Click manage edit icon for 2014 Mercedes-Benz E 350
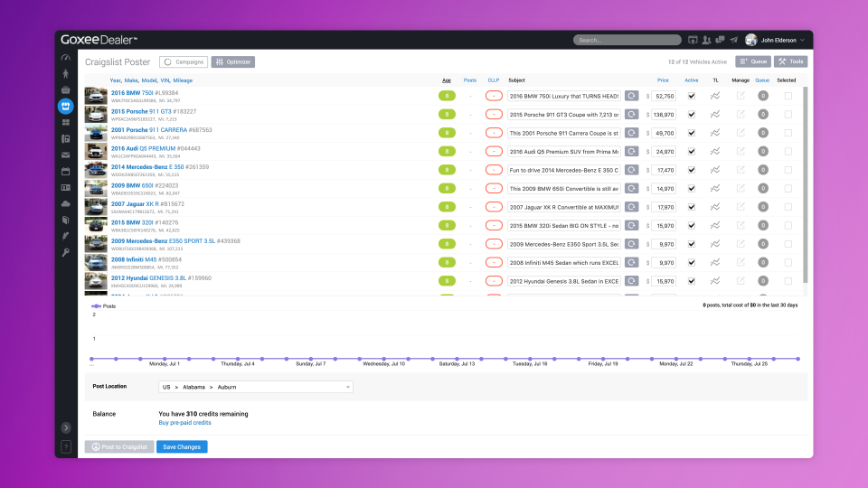The height and width of the screenshot is (488, 868). click(x=741, y=170)
